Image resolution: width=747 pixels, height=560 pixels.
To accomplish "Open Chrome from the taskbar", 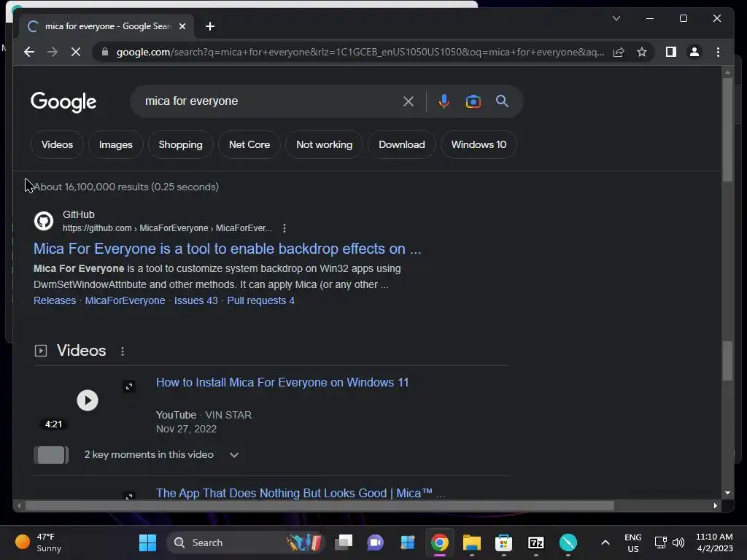I will point(439,542).
